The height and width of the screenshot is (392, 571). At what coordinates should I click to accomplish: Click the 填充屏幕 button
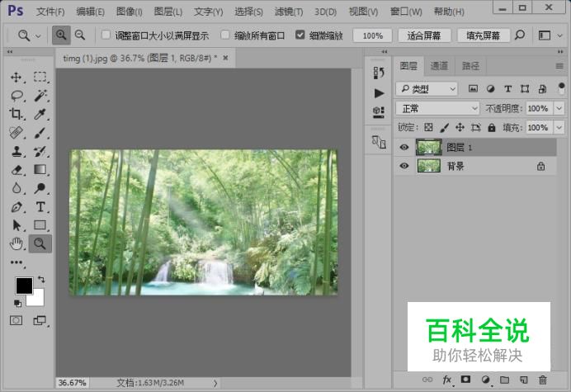(x=483, y=35)
